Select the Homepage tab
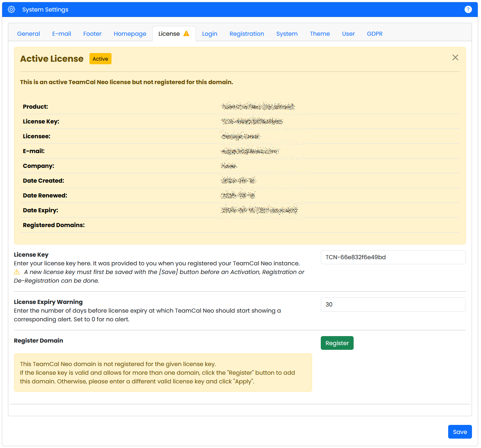Viewport: 481px width, 448px height. pyautogui.click(x=130, y=34)
